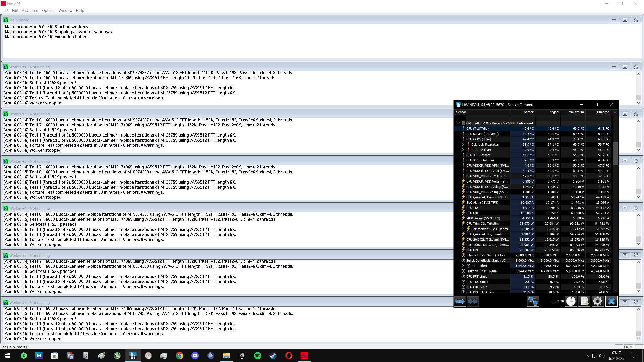Viewport: 644px width, 362px height.
Task: Start sensor logging with the sheet-plus icon
Action: (x=584, y=301)
